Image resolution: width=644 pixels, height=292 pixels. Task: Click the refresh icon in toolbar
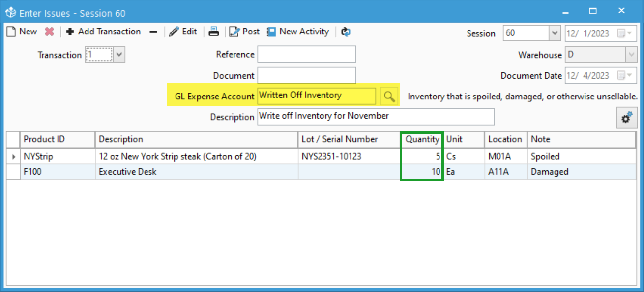346,32
